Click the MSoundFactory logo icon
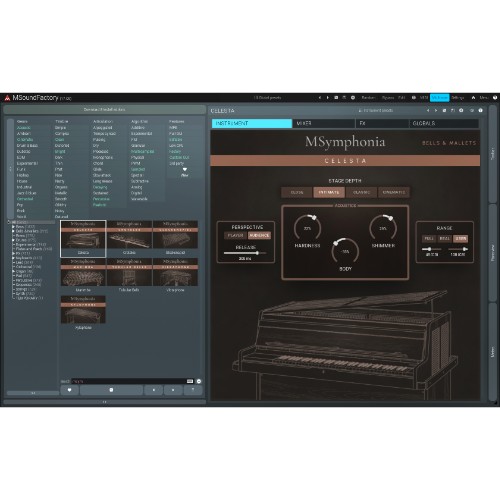This screenshot has height=500, width=500. click(x=7, y=98)
